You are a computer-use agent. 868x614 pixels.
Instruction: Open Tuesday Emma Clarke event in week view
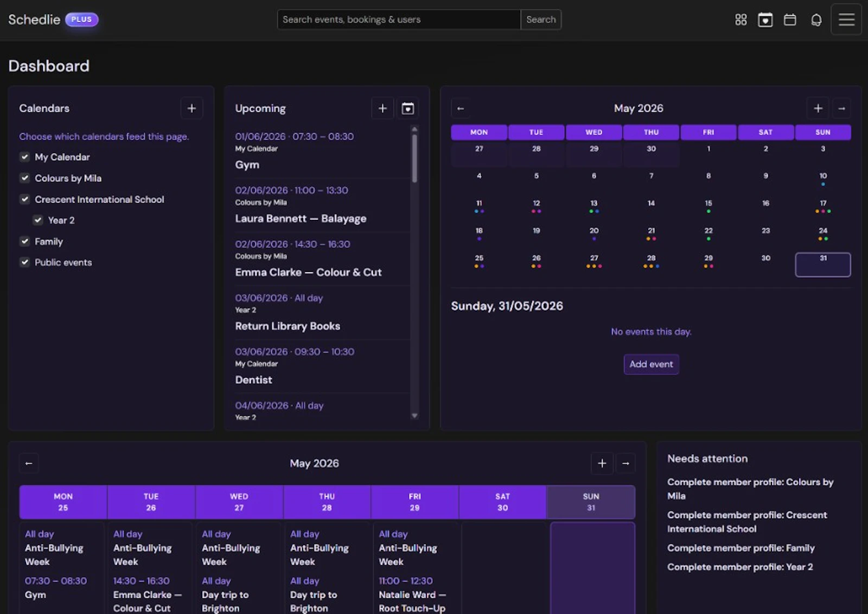[x=148, y=595]
